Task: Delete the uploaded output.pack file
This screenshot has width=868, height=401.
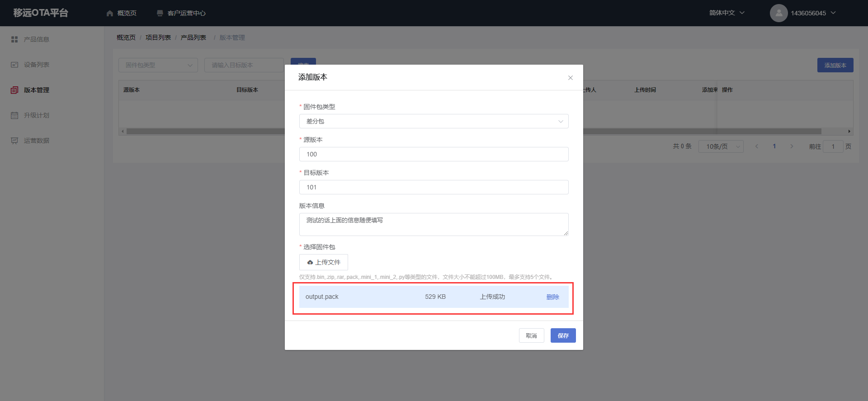Action: pos(552,297)
